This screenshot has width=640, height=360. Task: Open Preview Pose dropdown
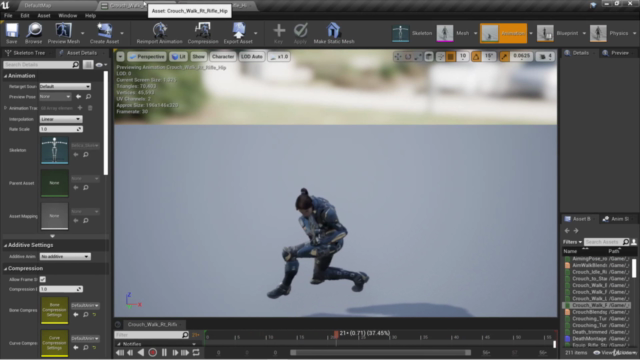click(55, 97)
